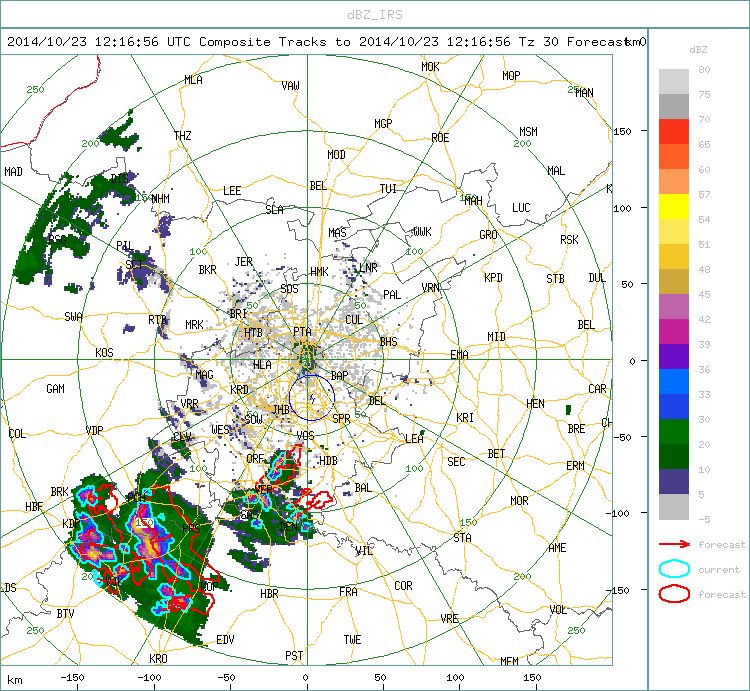Pick the purple 36-39 dBZ legend swatch
750x691 pixels.
673,356
